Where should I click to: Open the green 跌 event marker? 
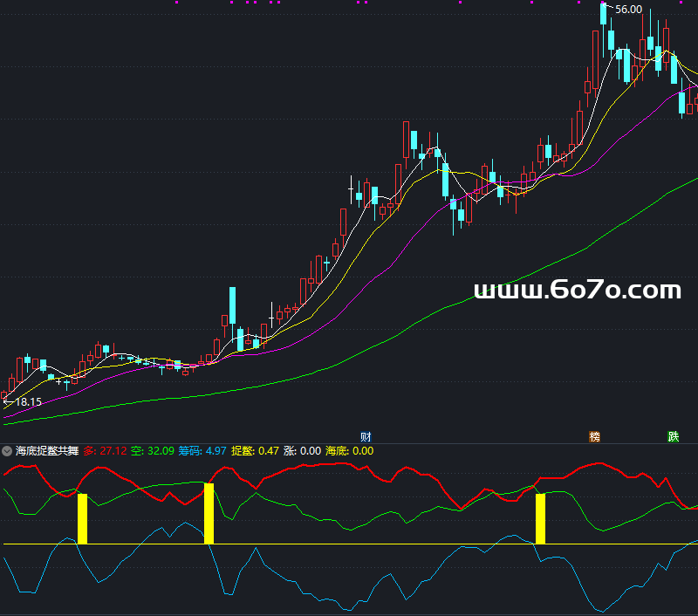(673, 436)
